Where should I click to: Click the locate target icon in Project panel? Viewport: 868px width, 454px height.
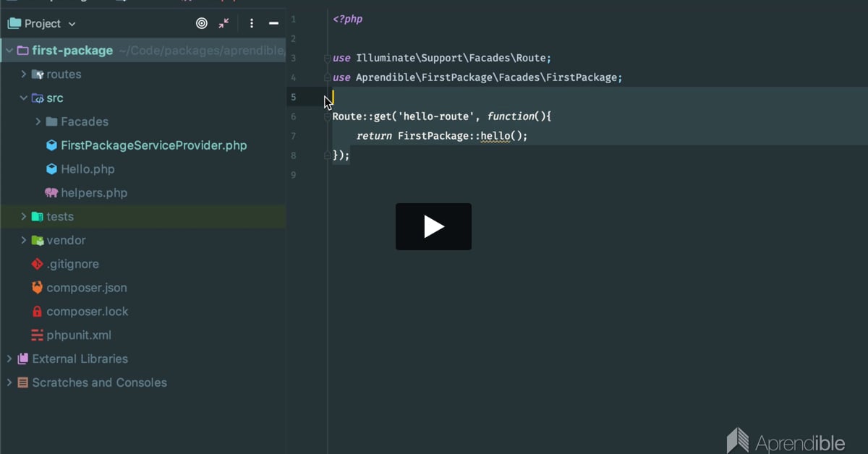click(x=202, y=24)
